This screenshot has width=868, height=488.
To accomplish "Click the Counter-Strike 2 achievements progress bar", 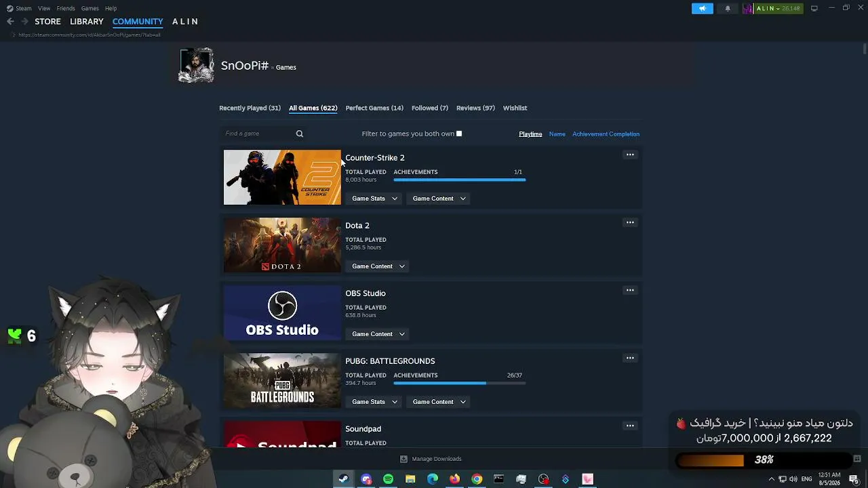I will tap(460, 180).
